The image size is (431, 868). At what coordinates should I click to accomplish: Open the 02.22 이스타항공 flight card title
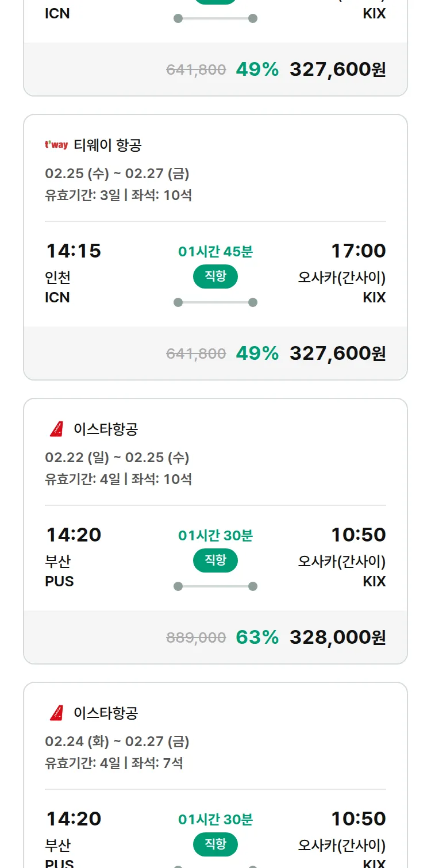[x=106, y=429]
